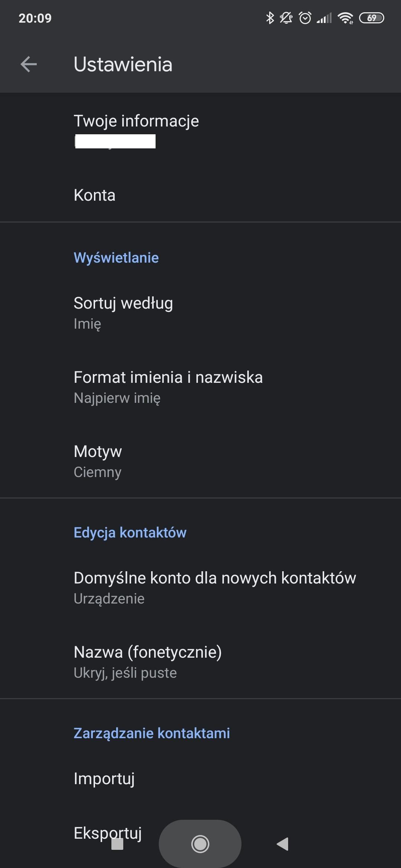
Task: Tap the battery indicator showing 69
Action: (371, 18)
